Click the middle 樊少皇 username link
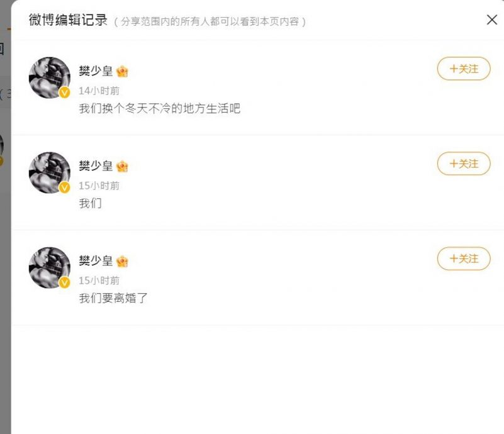Image resolution: width=504 pixels, height=434 pixels. [x=98, y=166]
